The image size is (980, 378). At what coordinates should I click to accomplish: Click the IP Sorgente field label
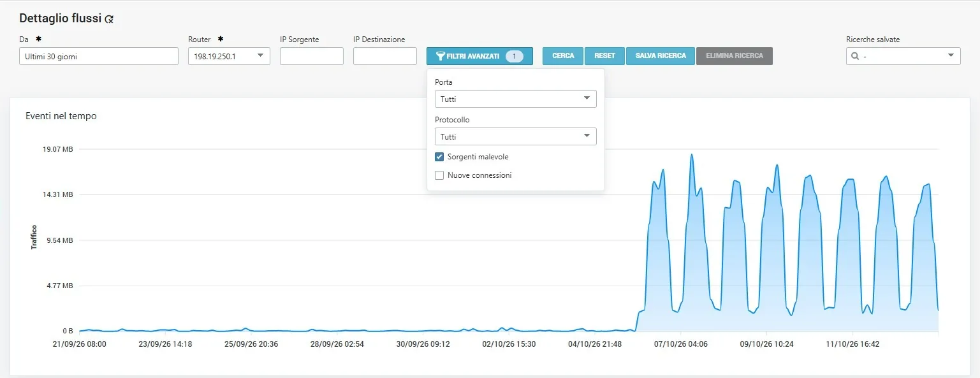click(300, 40)
